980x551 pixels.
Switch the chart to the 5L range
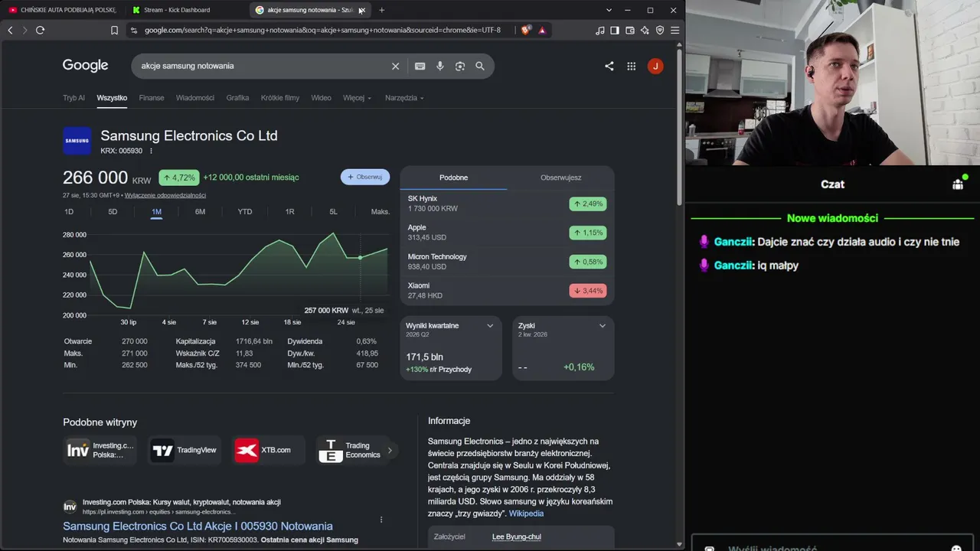[x=333, y=212]
